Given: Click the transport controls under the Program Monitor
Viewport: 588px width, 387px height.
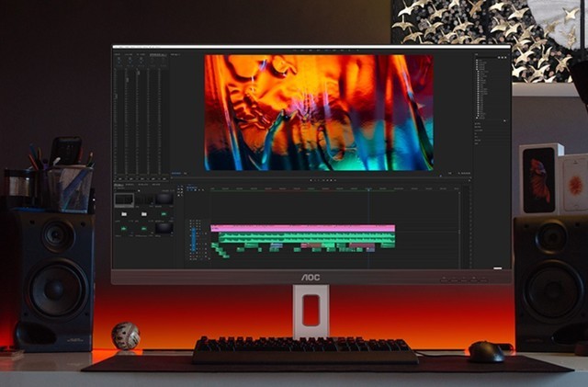Looking at the screenshot, I should [x=322, y=180].
